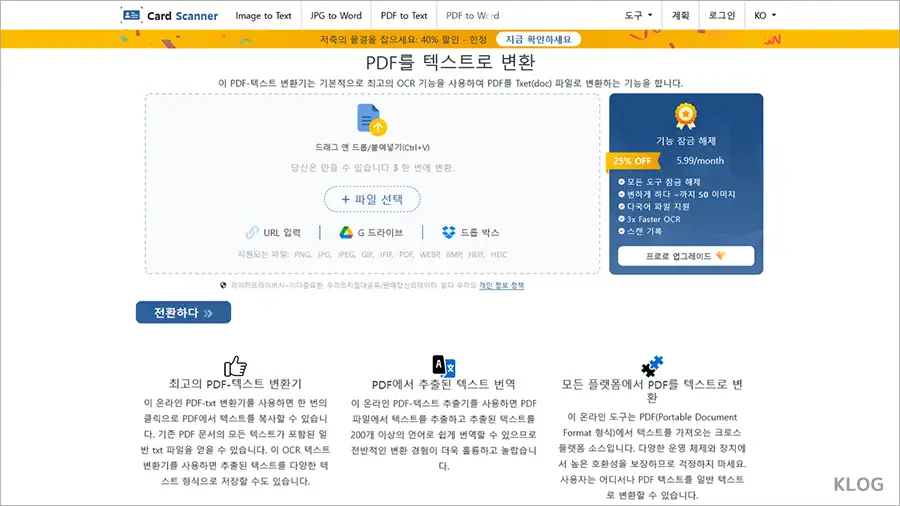Expand the KO language dropdown

click(765, 15)
